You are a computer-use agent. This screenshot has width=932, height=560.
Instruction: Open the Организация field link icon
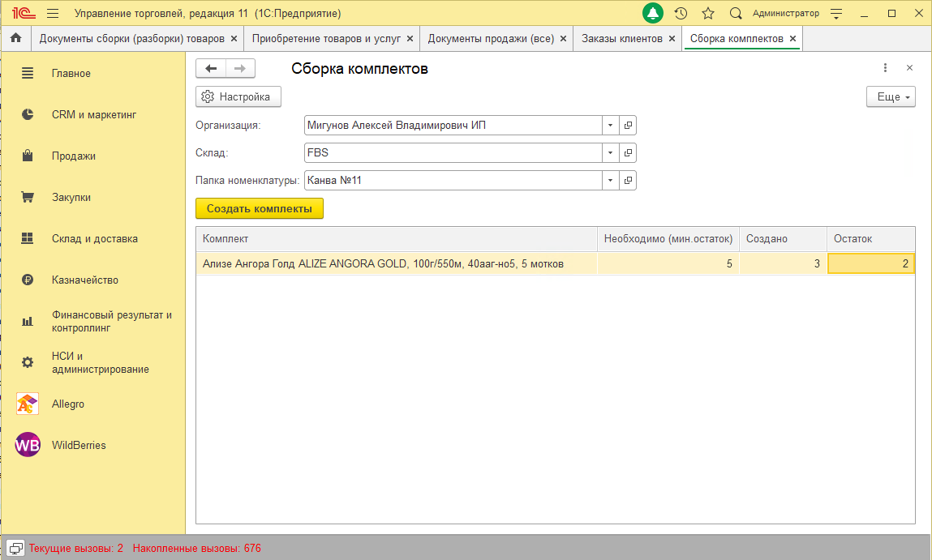[628, 126]
